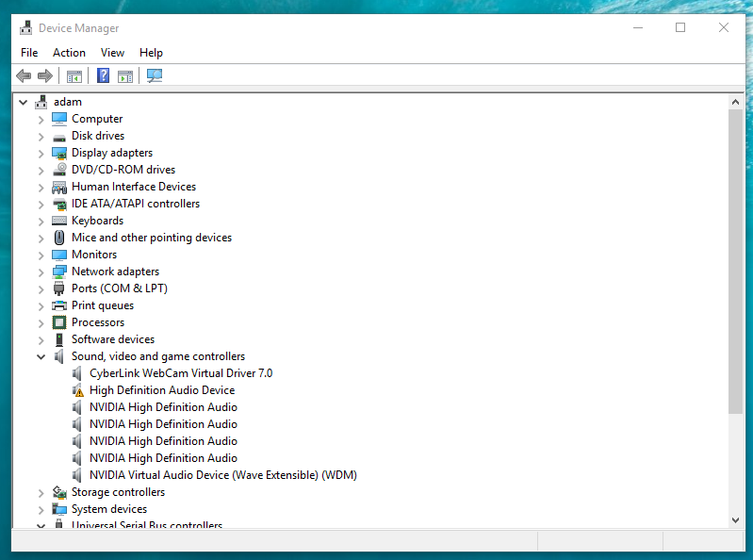Collapse Sound, video and game controllers
The height and width of the screenshot is (560, 753).
click(41, 357)
